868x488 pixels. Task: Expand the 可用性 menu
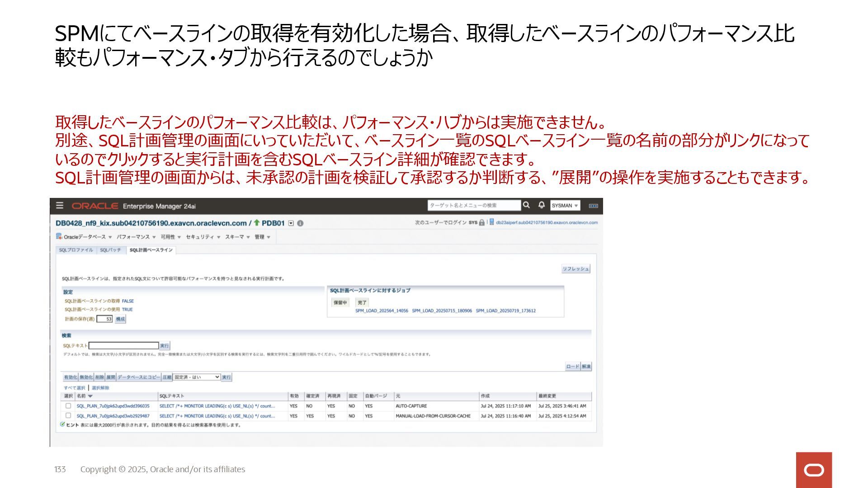tap(170, 237)
